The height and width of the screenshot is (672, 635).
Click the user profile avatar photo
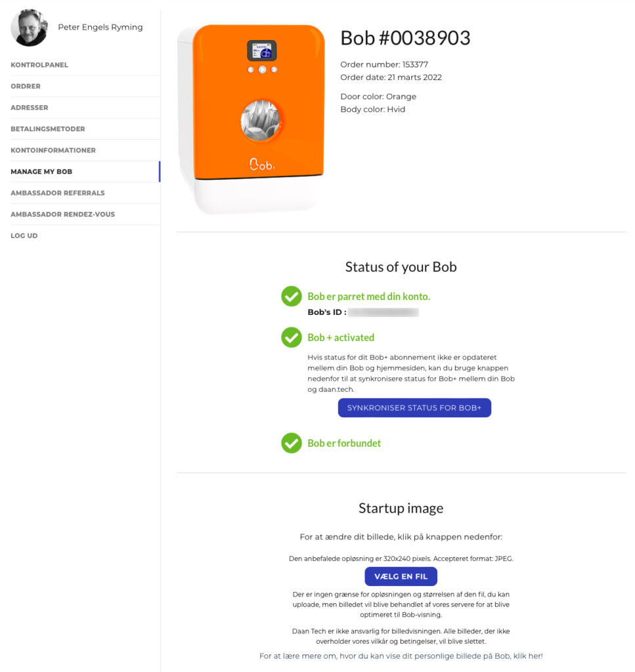tap(29, 28)
